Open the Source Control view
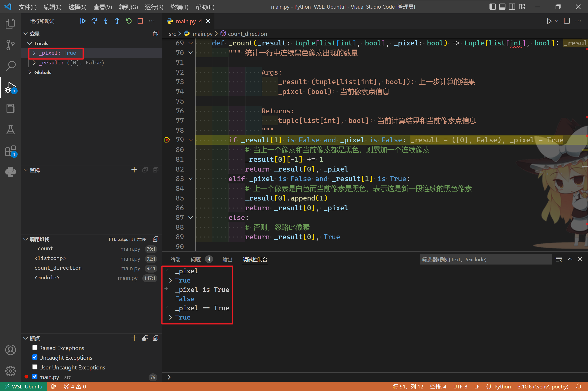Screen dimensions: 588x391 click(10, 45)
